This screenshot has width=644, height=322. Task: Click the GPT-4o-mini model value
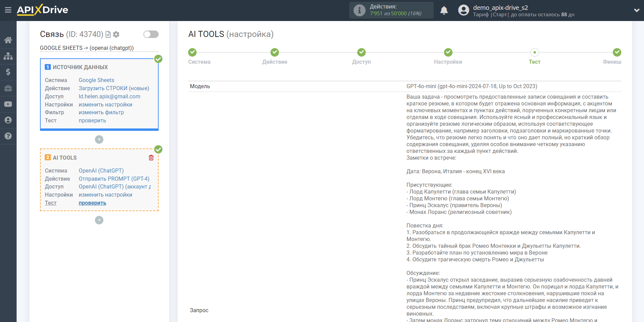coord(472,86)
